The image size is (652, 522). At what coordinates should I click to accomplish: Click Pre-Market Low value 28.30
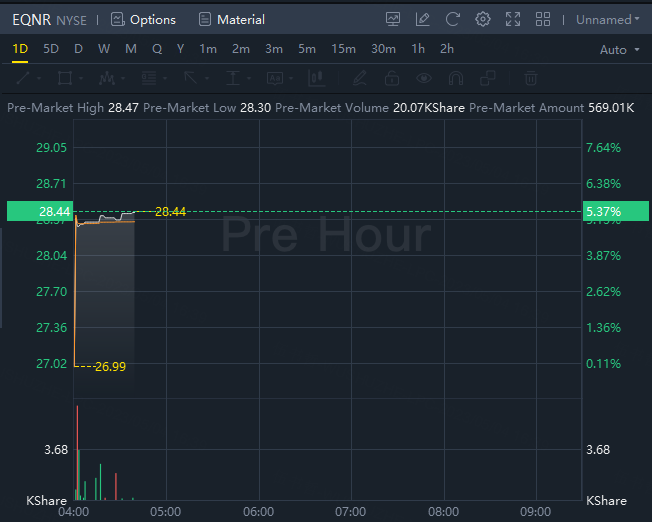[255, 108]
